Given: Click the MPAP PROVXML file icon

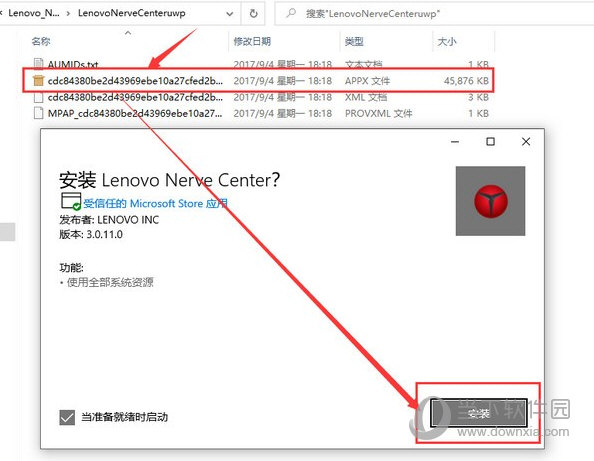Looking at the screenshot, I should 38,113.
